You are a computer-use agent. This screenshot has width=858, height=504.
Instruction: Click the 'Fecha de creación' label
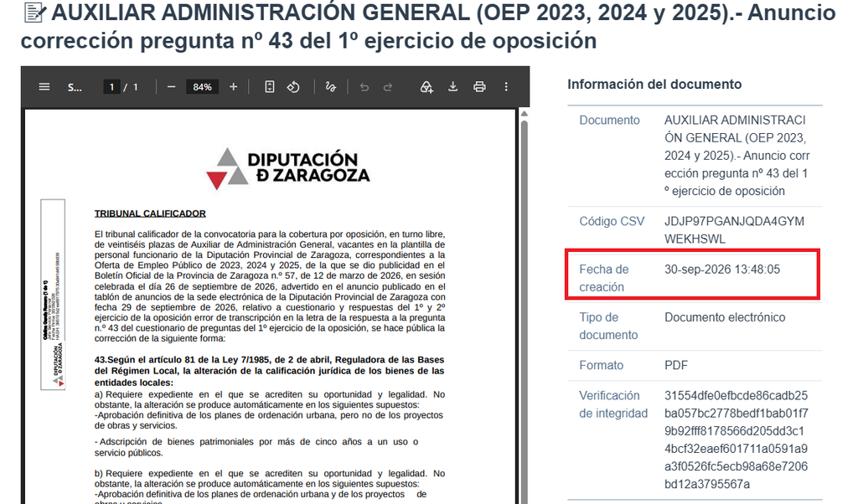pos(604,278)
